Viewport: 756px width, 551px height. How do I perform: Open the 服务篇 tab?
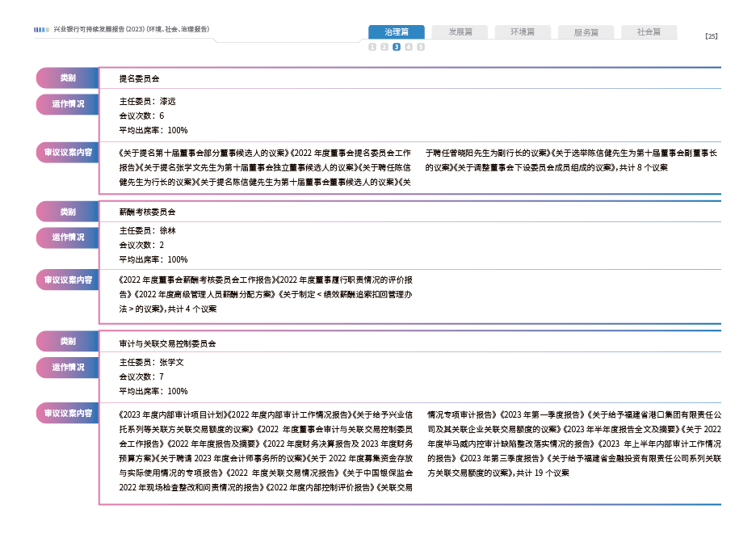pyautogui.click(x=586, y=32)
